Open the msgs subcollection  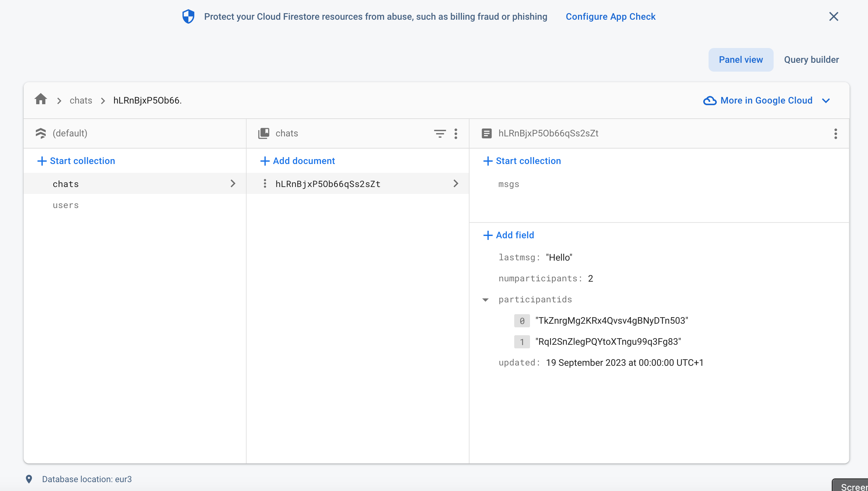coord(508,184)
